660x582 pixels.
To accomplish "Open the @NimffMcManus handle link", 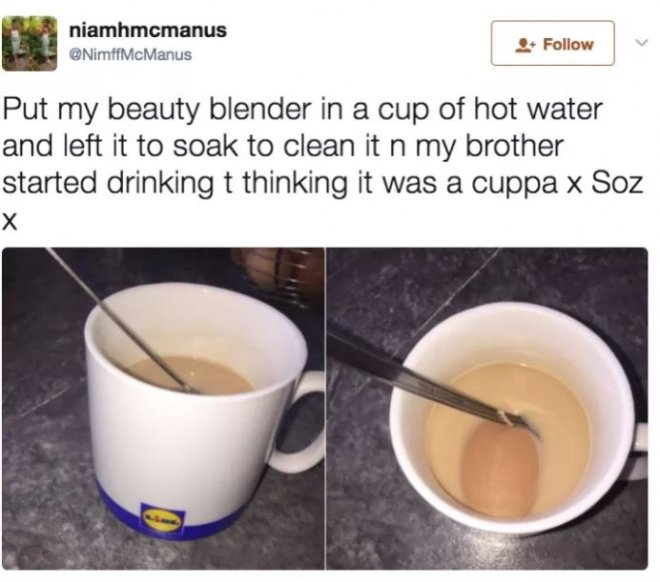I will 130,55.
